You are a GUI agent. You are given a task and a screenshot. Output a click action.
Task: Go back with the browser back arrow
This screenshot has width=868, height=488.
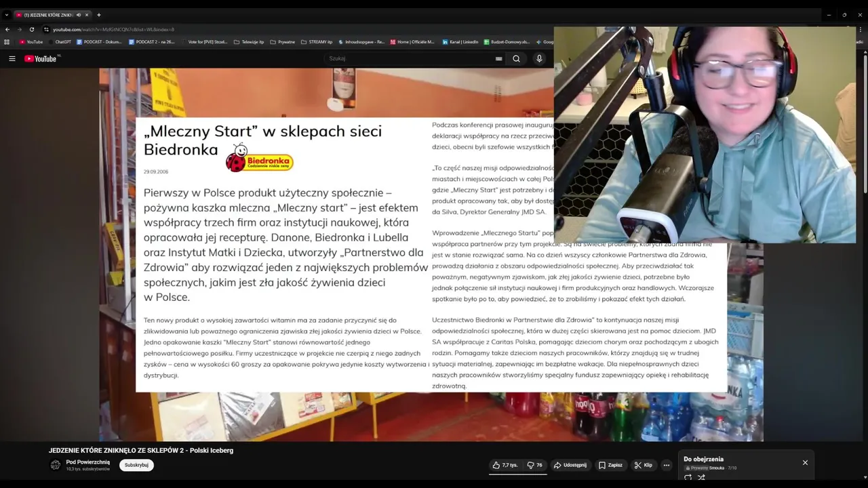click(x=7, y=29)
